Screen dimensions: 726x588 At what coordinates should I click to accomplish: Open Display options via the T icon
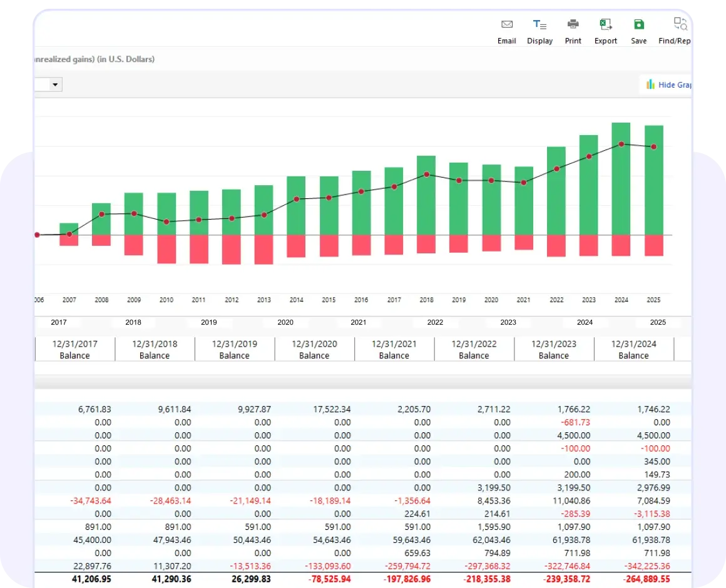539,24
